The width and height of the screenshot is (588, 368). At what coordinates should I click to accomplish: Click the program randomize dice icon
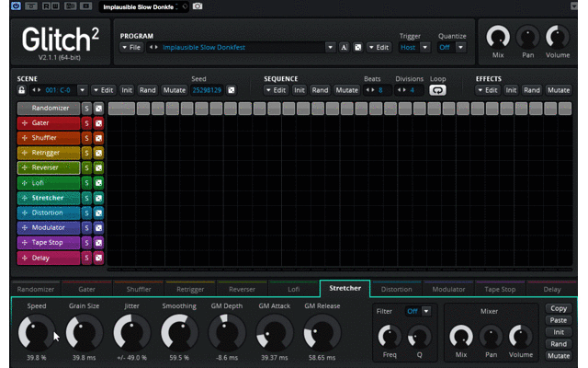pyautogui.click(x=358, y=47)
